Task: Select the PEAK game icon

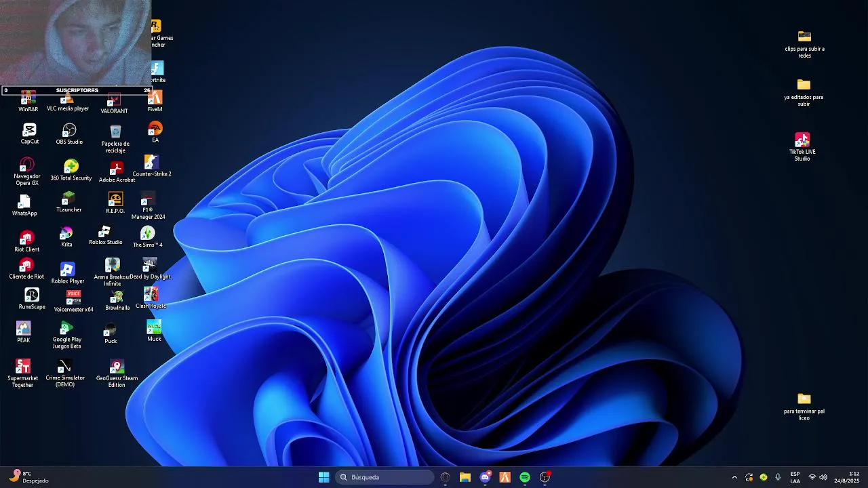Action: click(24, 332)
